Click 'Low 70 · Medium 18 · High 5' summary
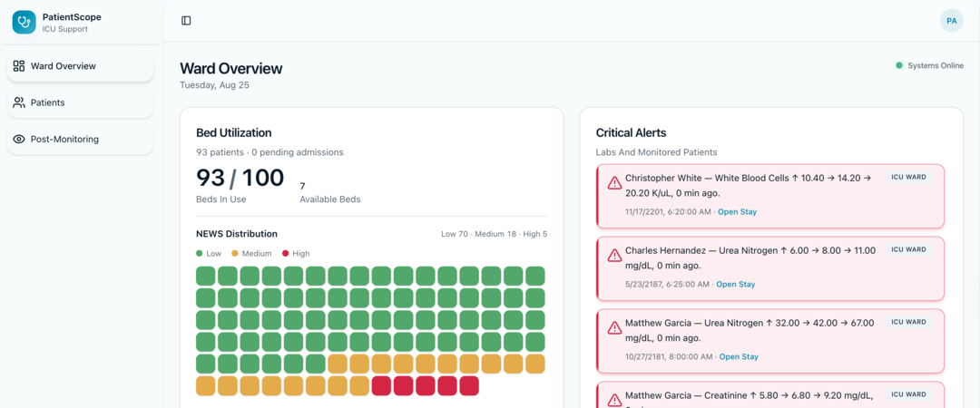Screen dimensions: 980x408 tap(495, 234)
